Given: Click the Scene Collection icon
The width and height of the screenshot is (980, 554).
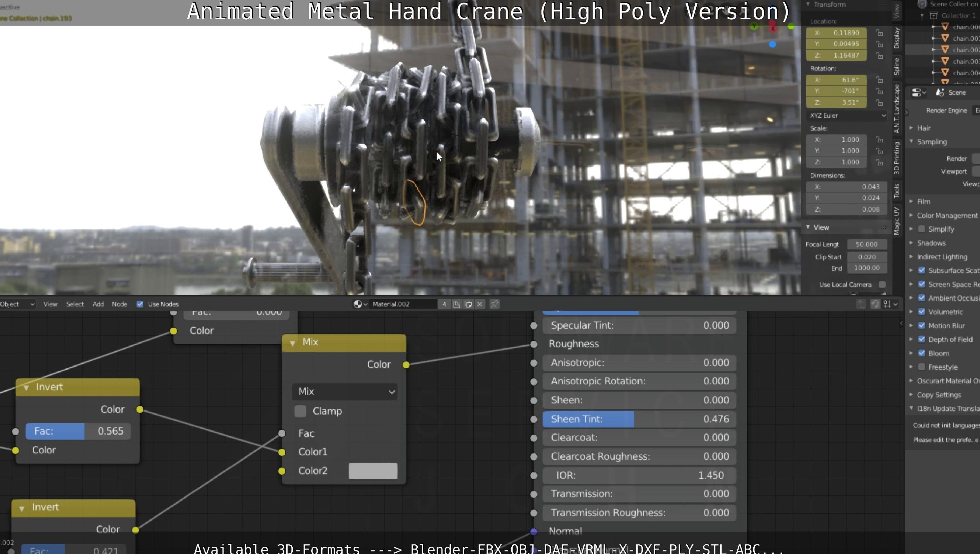Looking at the screenshot, I should pos(922,4).
